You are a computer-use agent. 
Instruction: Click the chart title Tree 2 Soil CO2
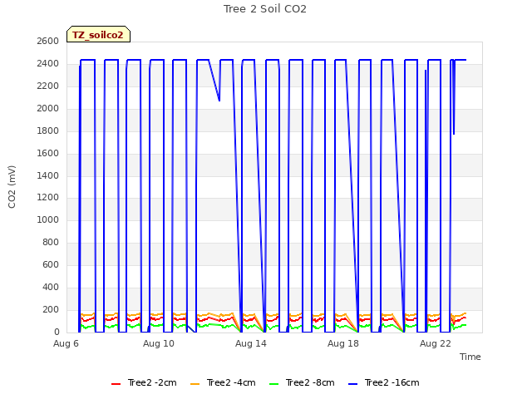[265, 9]
